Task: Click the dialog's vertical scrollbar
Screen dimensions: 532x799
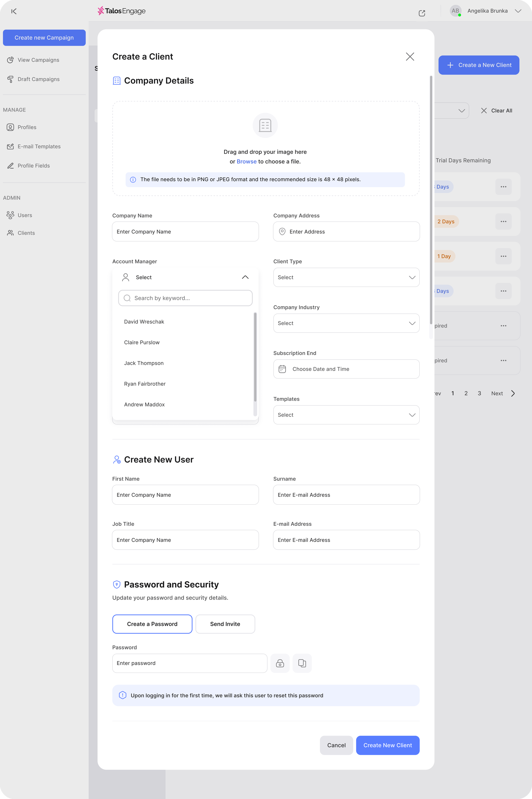Action: pos(431,200)
